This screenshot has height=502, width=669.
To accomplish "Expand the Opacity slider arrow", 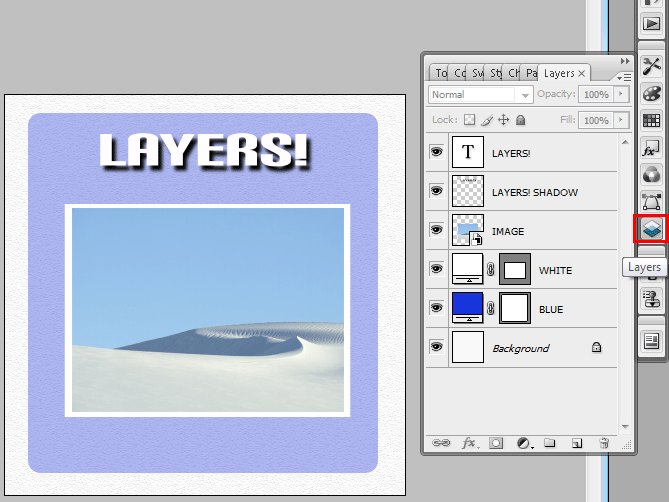I will (x=621, y=94).
